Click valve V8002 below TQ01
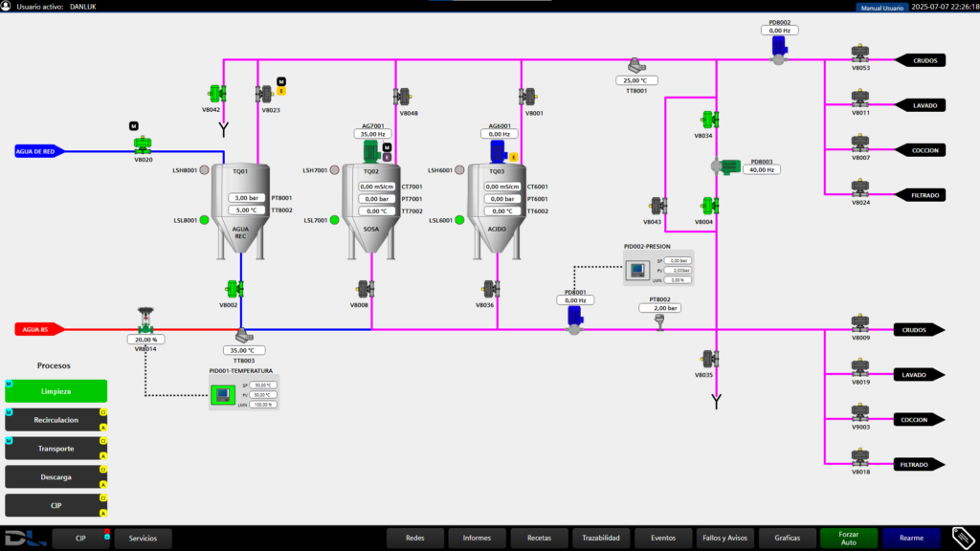Viewport: 980px width, 551px height. click(x=235, y=289)
